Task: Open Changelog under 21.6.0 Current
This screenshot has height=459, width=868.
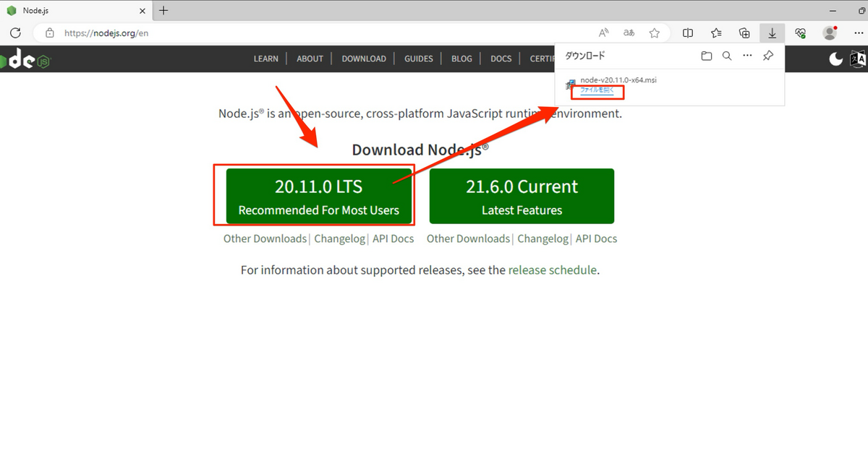Action: pos(543,239)
